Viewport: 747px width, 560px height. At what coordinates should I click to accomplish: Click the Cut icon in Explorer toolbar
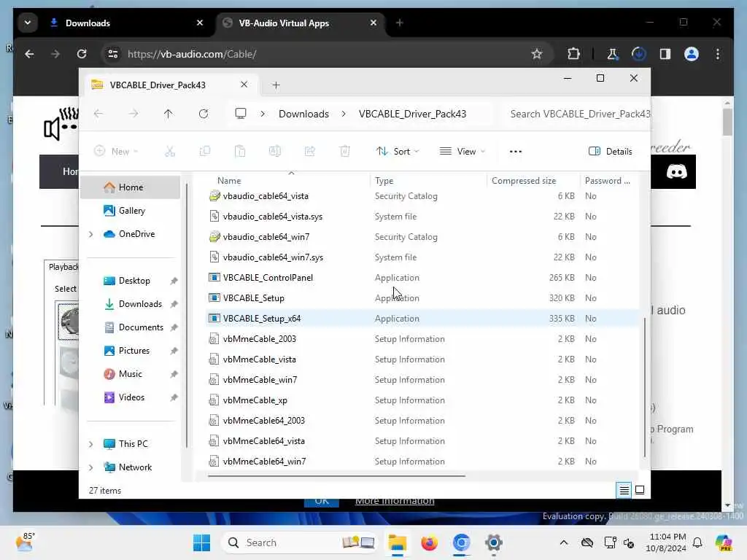tap(169, 152)
